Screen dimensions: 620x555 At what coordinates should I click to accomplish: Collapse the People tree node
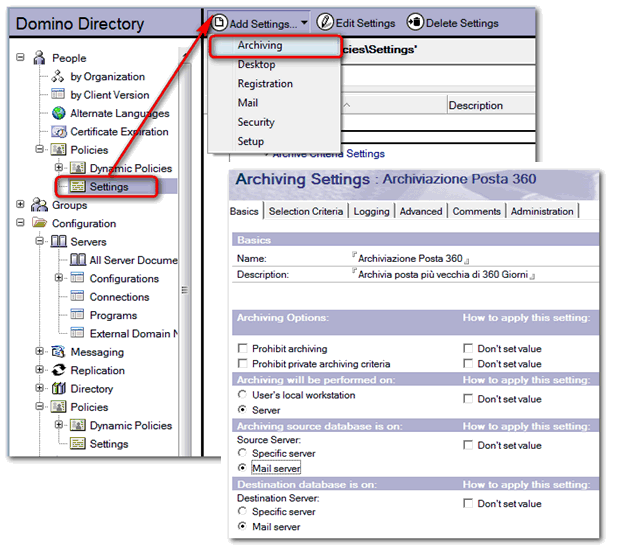click(20, 58)
